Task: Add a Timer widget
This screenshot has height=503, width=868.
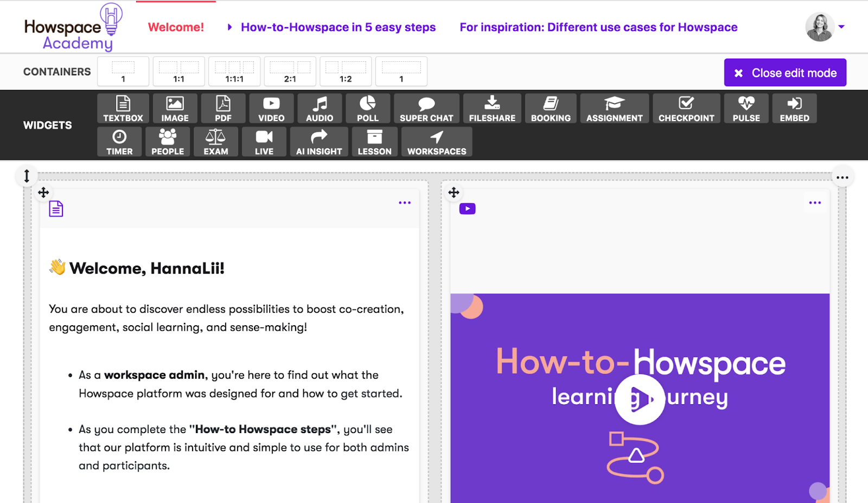Action: click(x=119, y=142)
